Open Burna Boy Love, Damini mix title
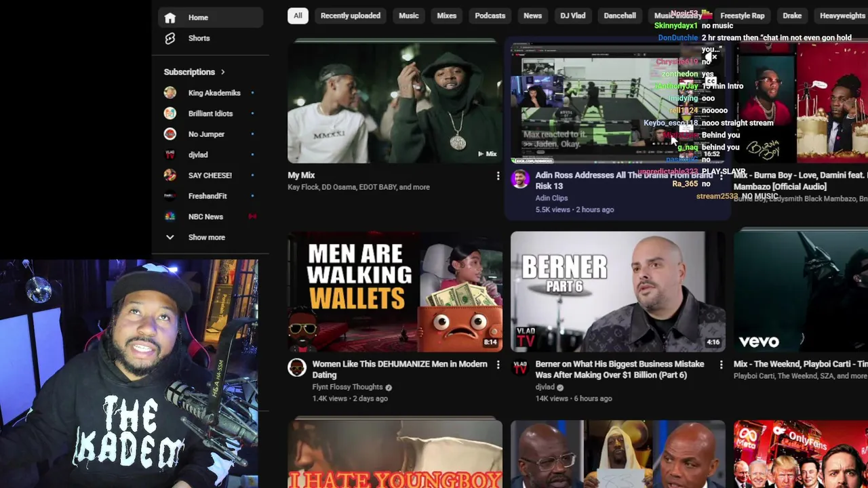Screen dimensions: 868x488 800,181
